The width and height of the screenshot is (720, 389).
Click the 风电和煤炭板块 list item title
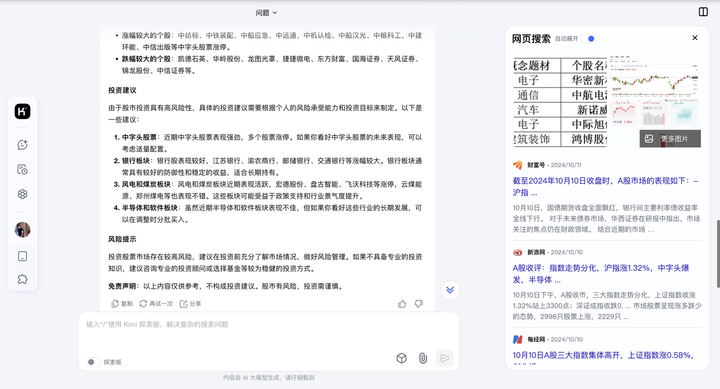pos(146,184)
